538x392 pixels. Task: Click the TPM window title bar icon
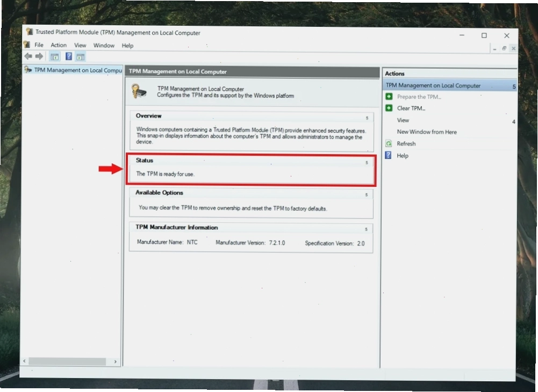[x=30, y=32]
